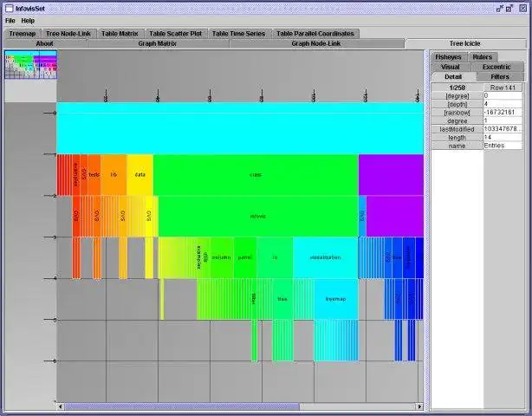This screenshot has width=532, height=416.
Task: Click the InfovisSet window title icon
Action: pyautogui.click(x=10, y=9)
